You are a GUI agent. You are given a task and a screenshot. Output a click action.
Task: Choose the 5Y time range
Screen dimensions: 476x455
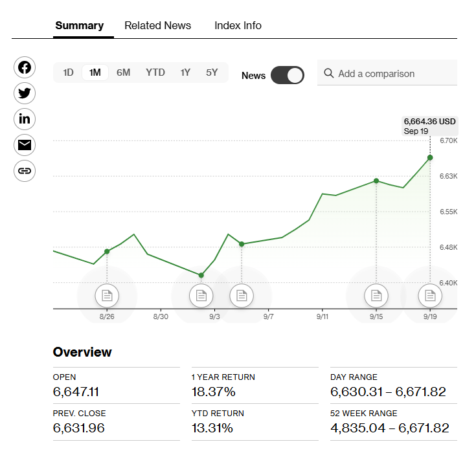[x=212, y=72]
